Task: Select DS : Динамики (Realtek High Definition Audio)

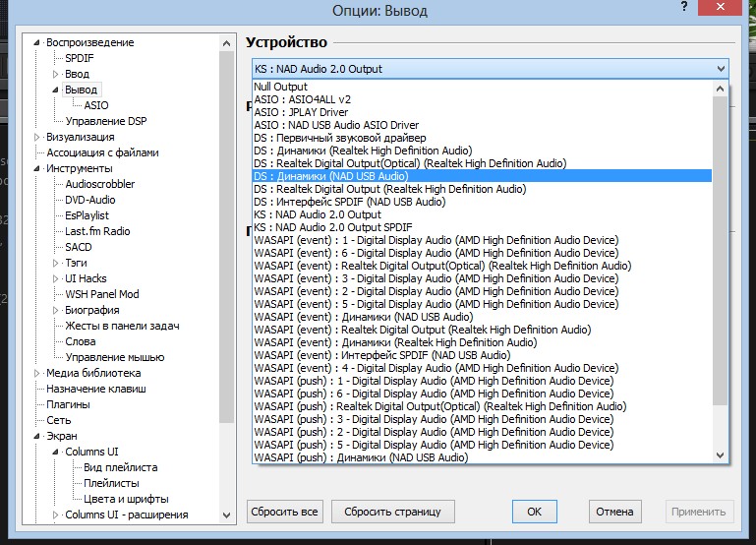Action: coord(482,151)
